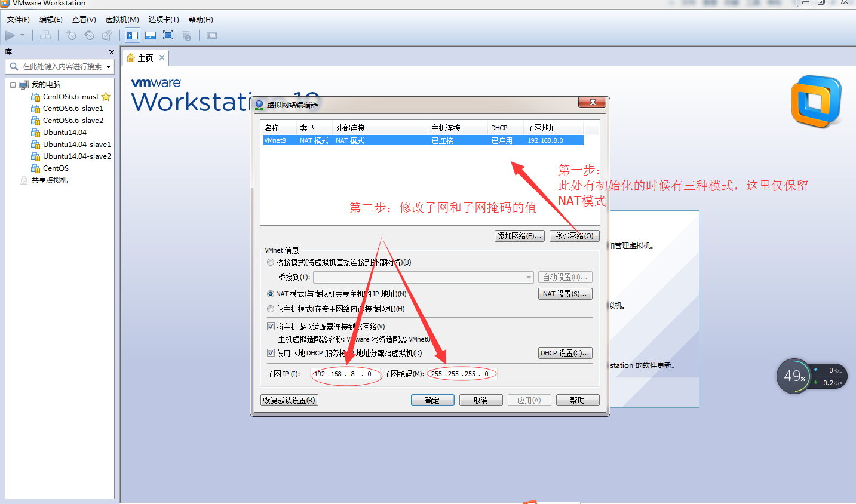
Task: Toggle the 使用本地 DHCP 服务 checkbox
Action: (x=271, y=353)
